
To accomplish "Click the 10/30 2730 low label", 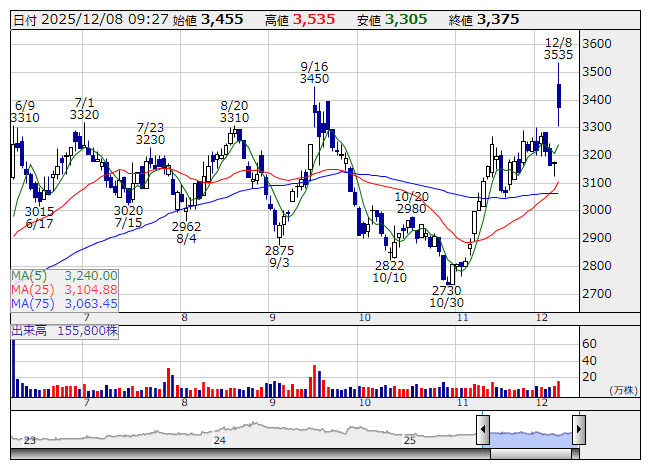I will coord(446,296).
